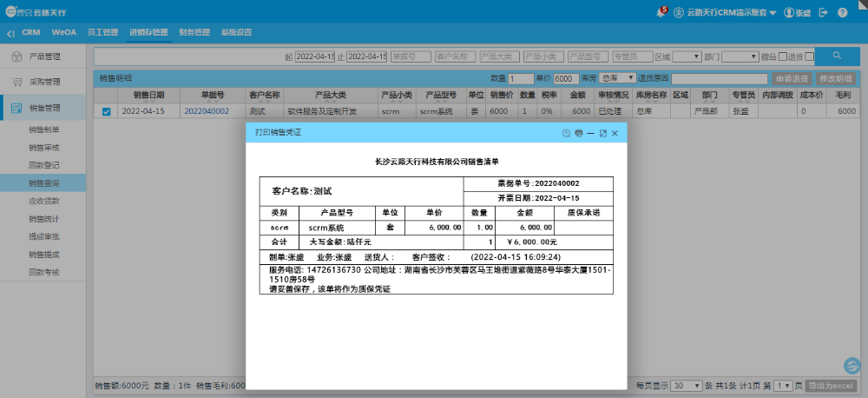Click the 单价 input showing 6000
Viewport: 868px width, 398px height.
pyautogui.click(x=566, y=78)
